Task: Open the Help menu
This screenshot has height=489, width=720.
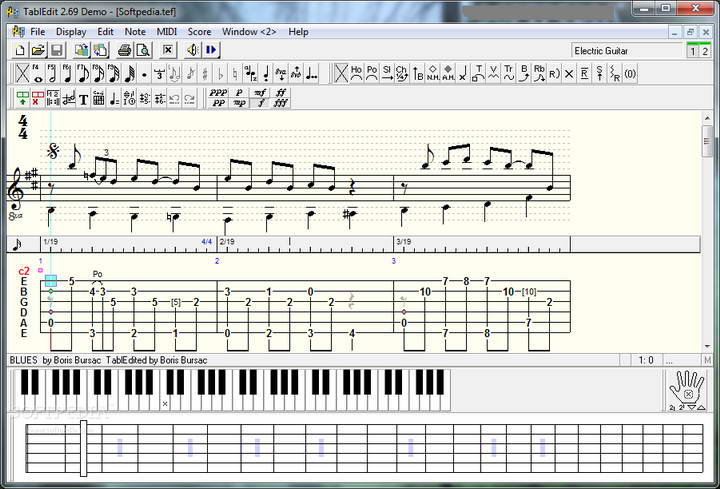Action: click(x=298, y=32)
